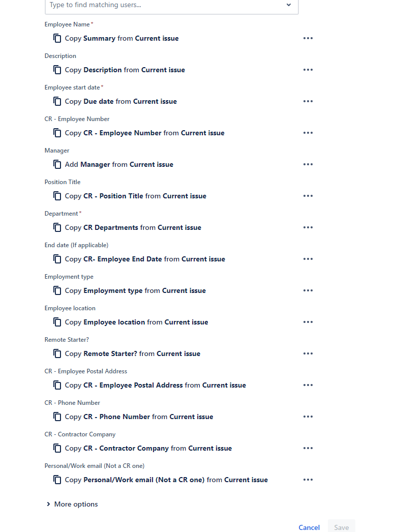Click the copy icon next to CR Departments

tap(57, 227)
